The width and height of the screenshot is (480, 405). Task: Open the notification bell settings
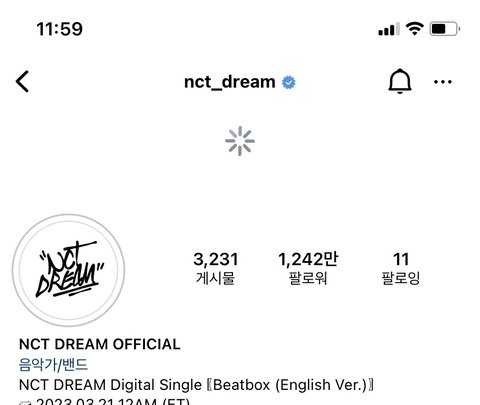(x=400, y=82)
